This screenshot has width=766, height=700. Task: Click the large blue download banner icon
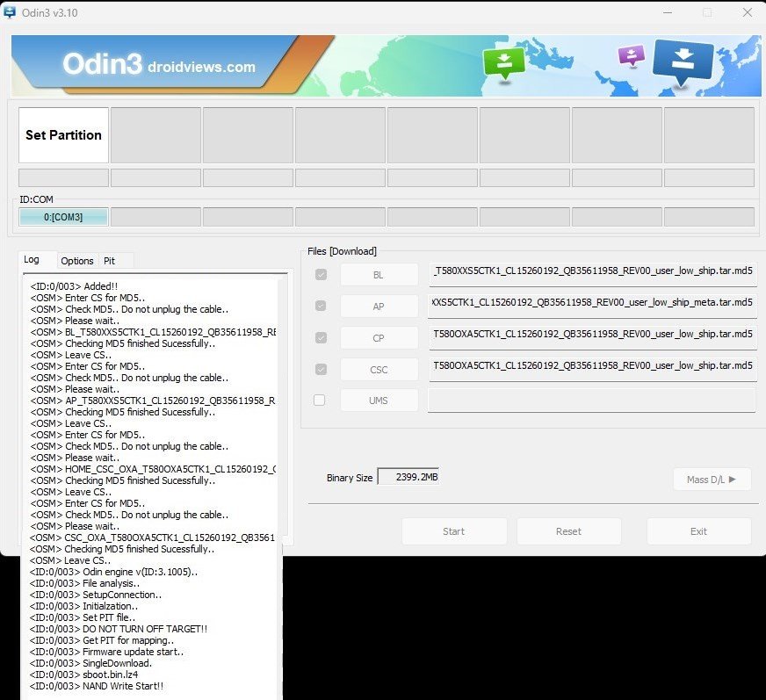click(x=683, y=61)
